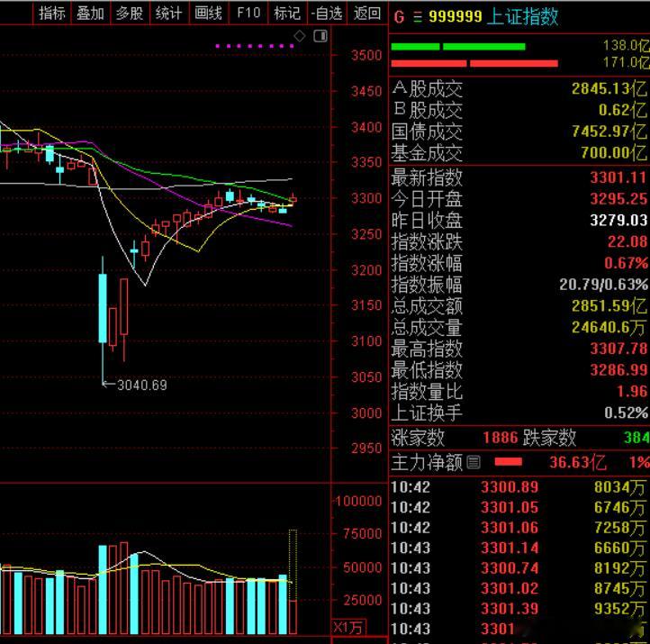Click the X1万 volume unit label

348,627
